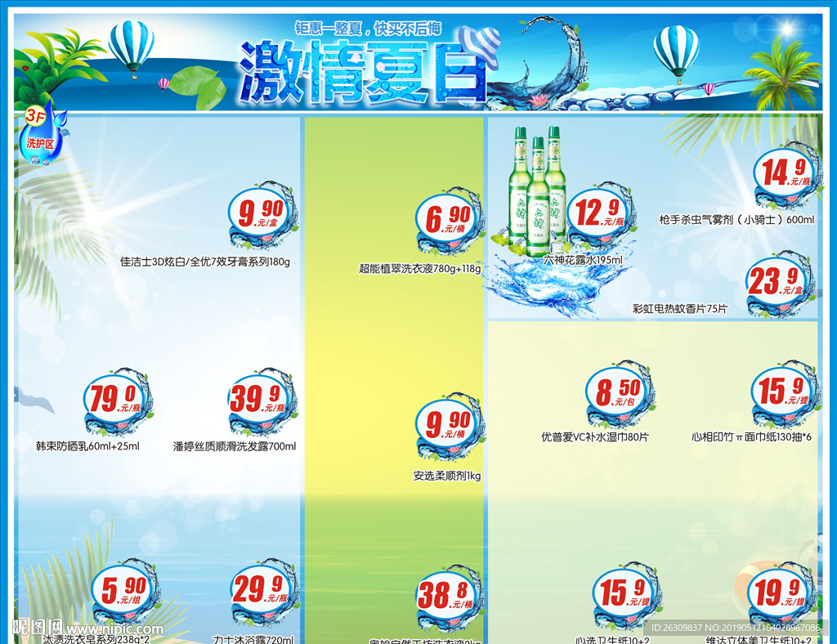The image size is (837, 644).
Task: Click the 8.50元/包 price badge for 优普爱
Action: coord(620,394)
